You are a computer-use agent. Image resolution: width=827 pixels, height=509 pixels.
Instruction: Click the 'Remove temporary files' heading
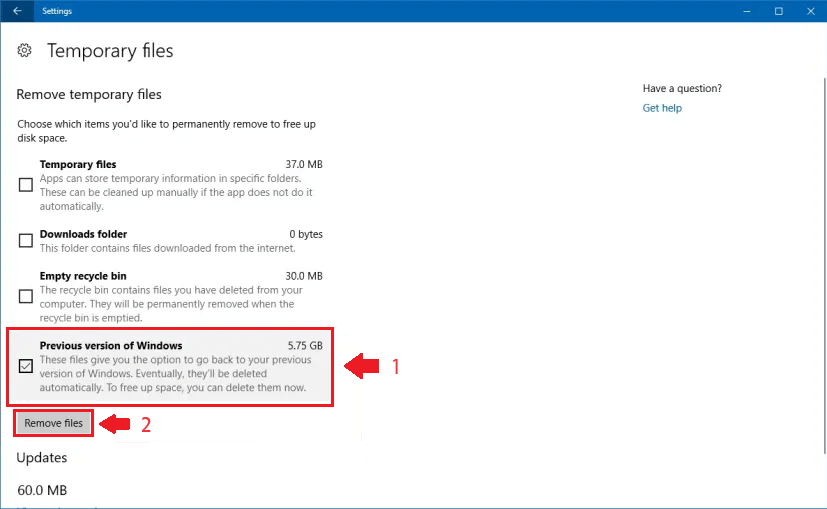click(89, 94)
